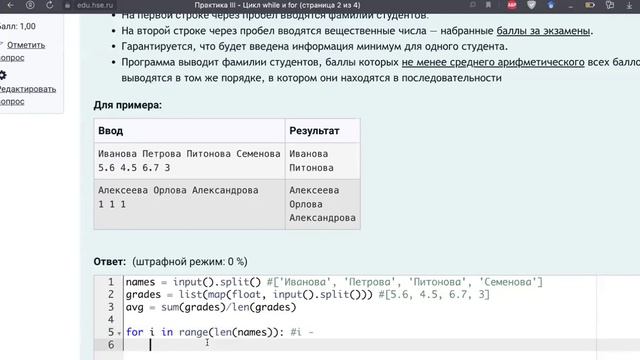Click the page title Практика III in title bar

click(x=278, y=5)
